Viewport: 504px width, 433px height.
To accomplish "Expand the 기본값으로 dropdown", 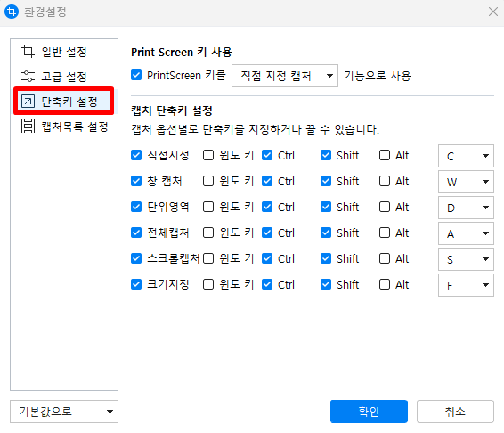I will 64,412.
